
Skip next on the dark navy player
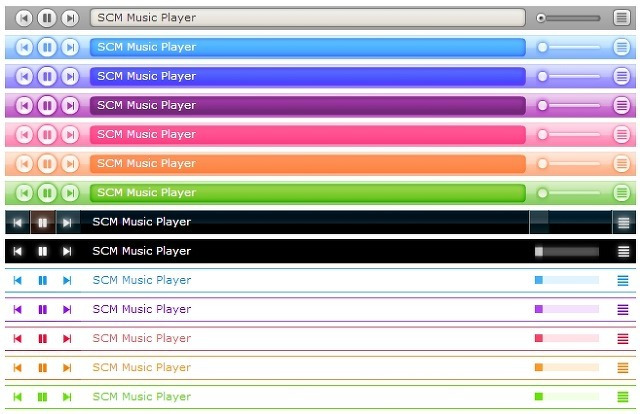pyautogui.click(x=67, y=222)
